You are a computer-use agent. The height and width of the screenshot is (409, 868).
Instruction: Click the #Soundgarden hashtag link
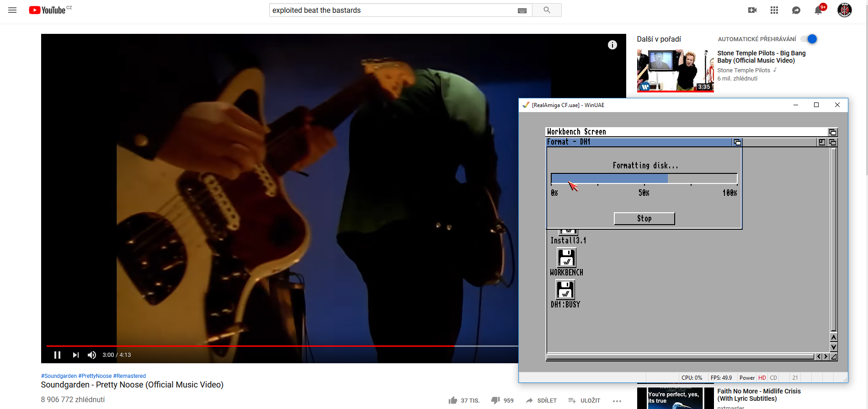coord(59,376)
